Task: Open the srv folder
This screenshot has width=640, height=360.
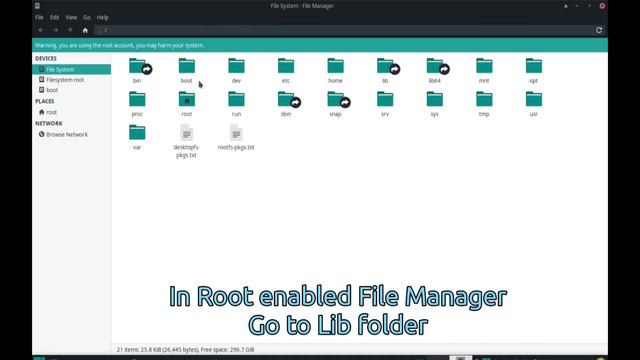Action: pyautogui.click(x=385, y=100)
